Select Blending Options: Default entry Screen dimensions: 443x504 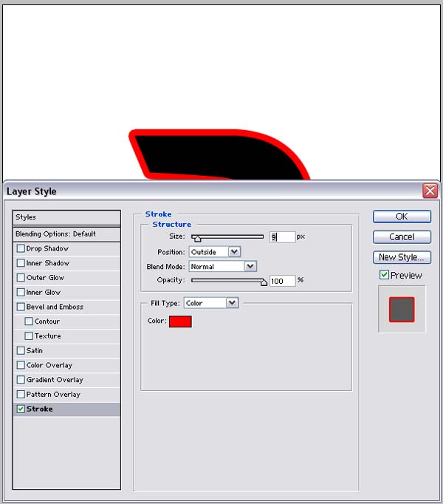point(67,234)
